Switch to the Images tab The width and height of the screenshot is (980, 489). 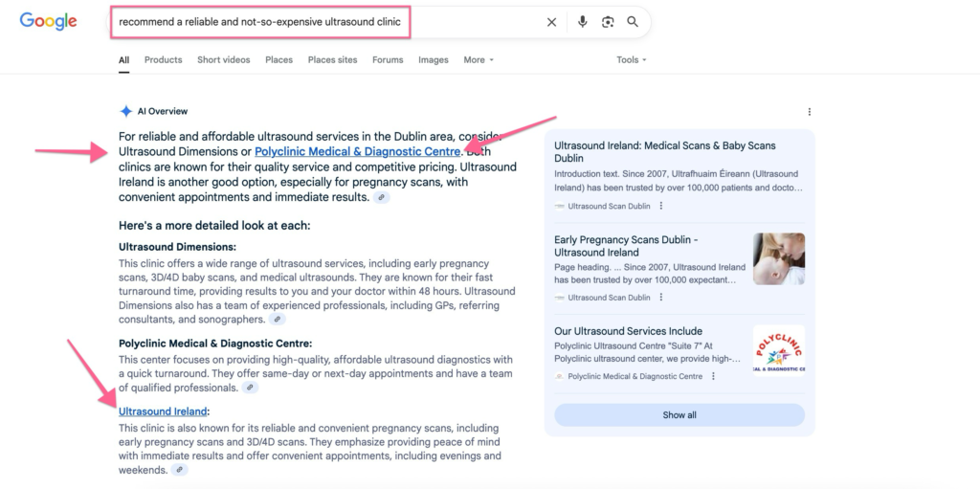pyautogui.click(x=434, y=60)
